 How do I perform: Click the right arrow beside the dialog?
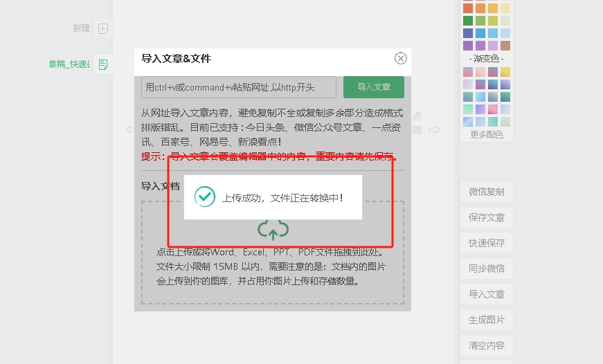[x=434, y=129]
